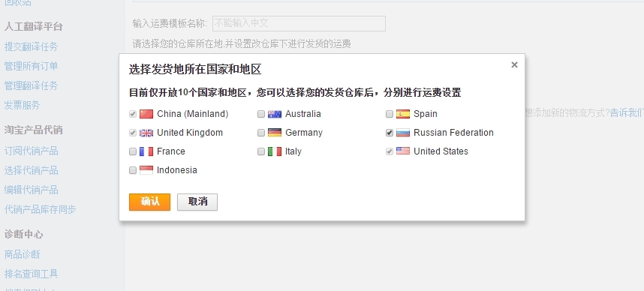Click the China (Mainland) label

(x=193, y=114)
